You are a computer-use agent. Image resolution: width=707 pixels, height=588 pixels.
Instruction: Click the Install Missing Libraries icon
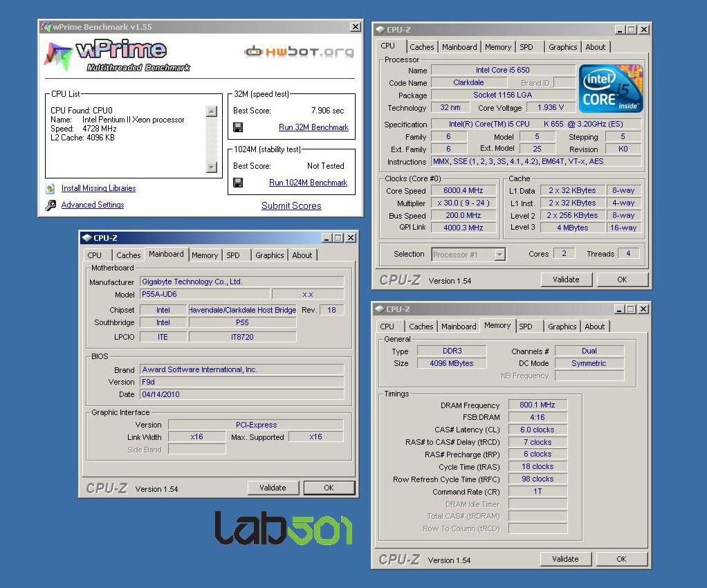[x=50, y=188]
